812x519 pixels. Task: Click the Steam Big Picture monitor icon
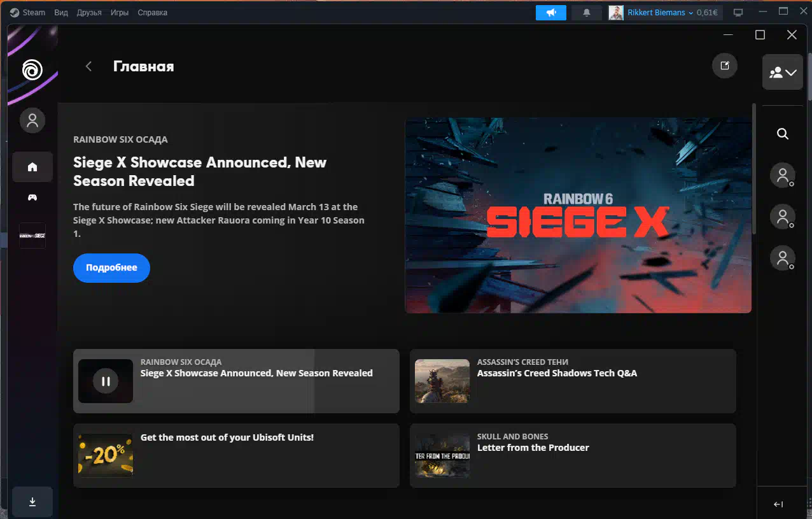(738, 13)
